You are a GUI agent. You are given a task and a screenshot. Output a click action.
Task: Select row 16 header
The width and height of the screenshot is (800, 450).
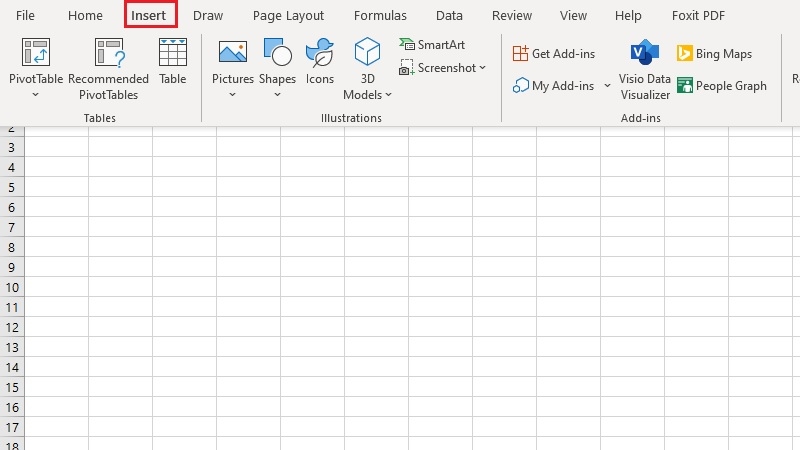click(12, 407)
